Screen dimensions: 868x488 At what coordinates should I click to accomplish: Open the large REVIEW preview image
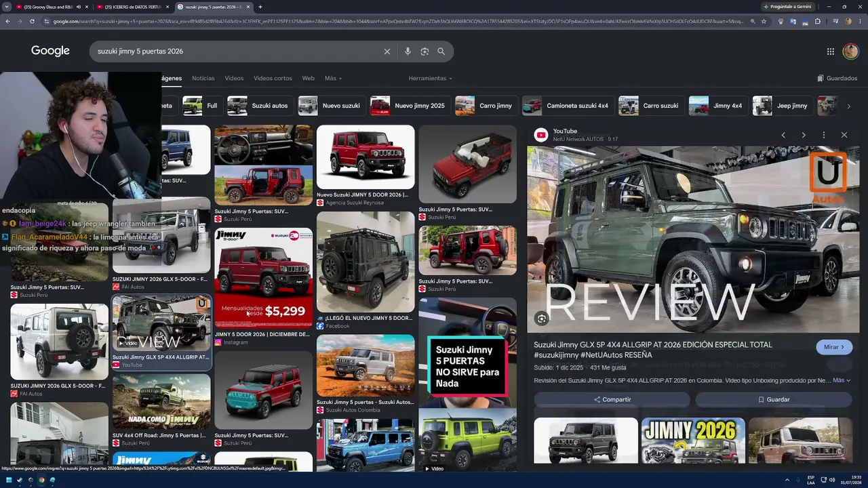pyautogui.click(x=693, y=239)
